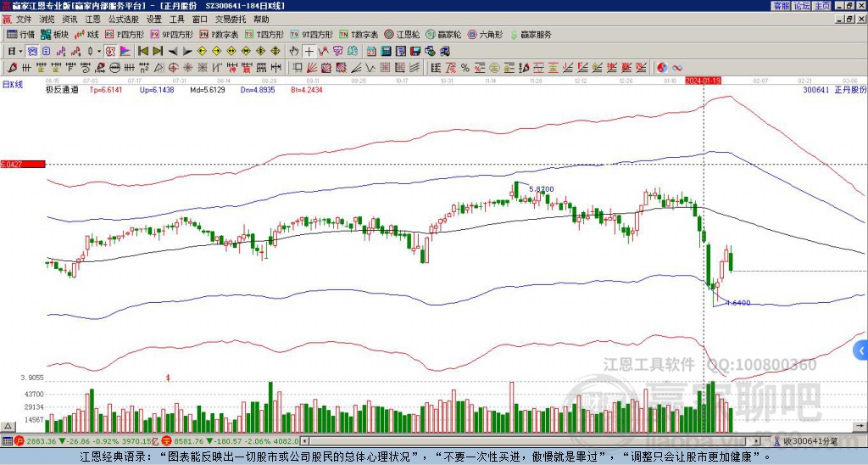Open the 设置 menu
Screen dimensions: 868x465
coord(154,20)
